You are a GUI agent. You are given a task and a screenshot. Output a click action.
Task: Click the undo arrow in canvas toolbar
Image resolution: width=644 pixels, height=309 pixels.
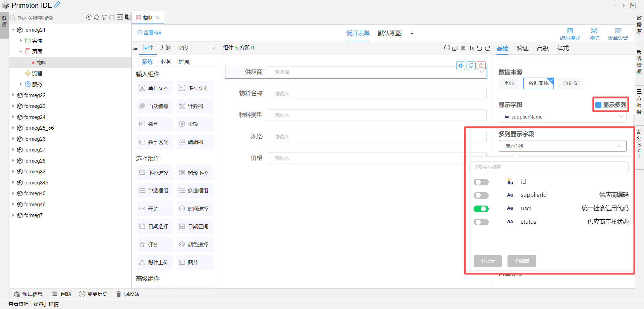pos(480,48)
